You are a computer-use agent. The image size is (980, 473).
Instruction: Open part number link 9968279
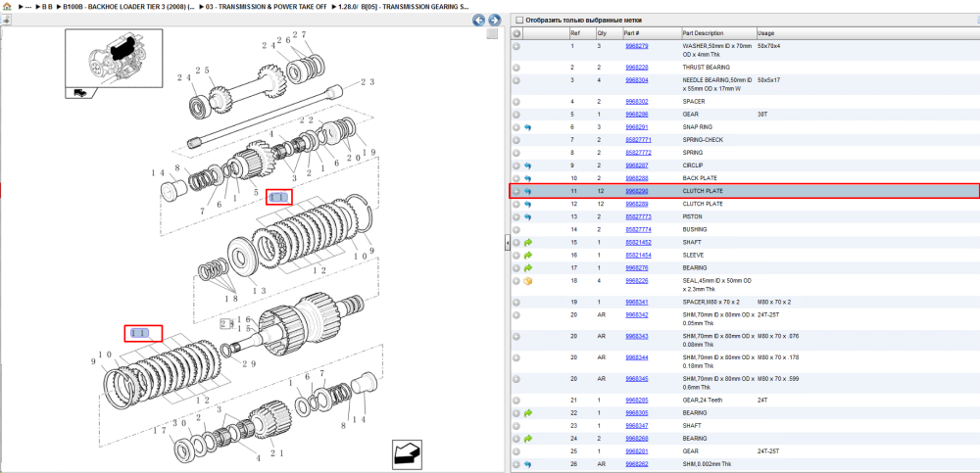pos(637,46)
